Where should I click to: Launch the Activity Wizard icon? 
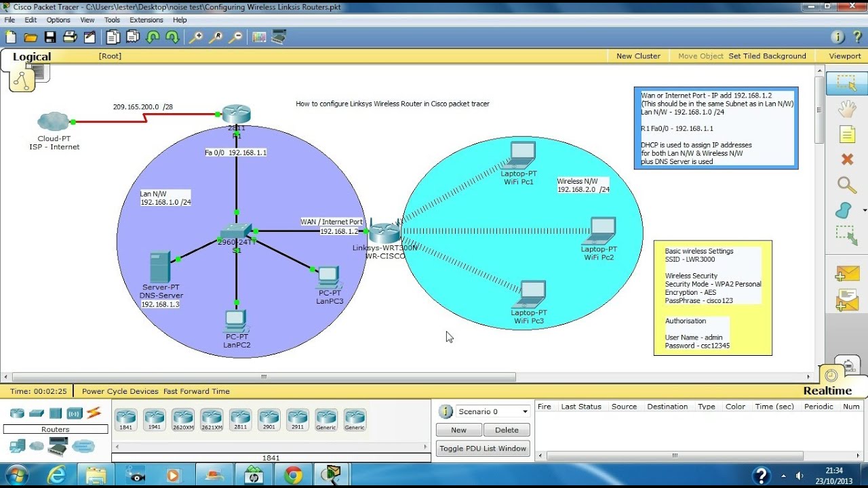point(89,37)
